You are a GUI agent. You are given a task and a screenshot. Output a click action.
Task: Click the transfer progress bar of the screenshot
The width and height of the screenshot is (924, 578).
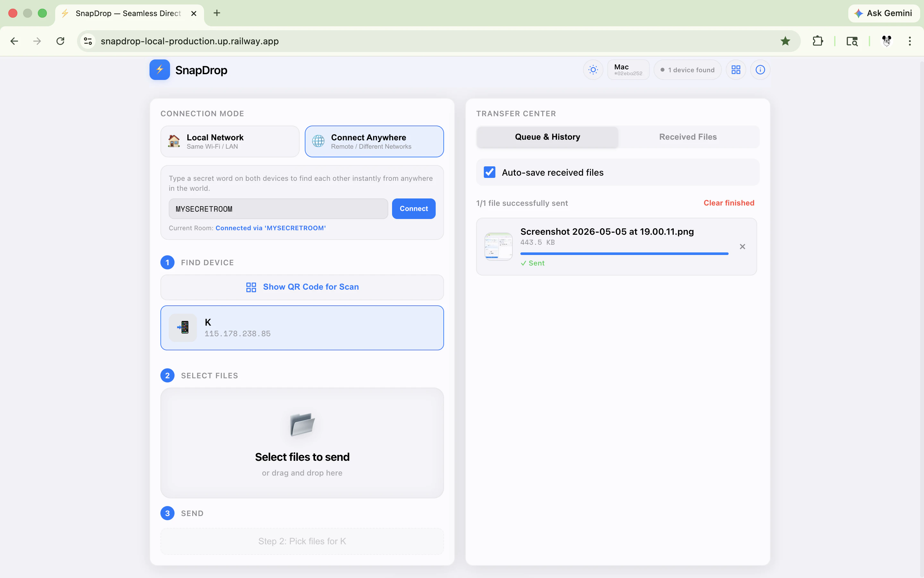point(624,253)
